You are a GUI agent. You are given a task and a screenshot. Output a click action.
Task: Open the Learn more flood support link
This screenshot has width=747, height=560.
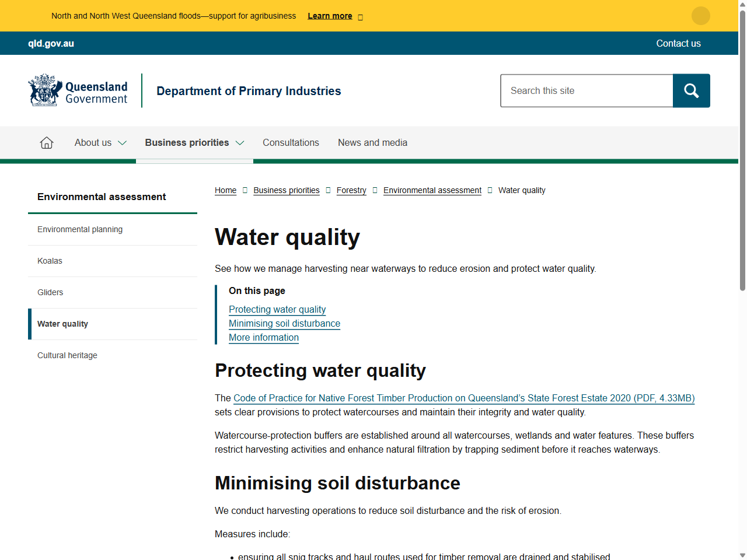click(x=330, y=16)
